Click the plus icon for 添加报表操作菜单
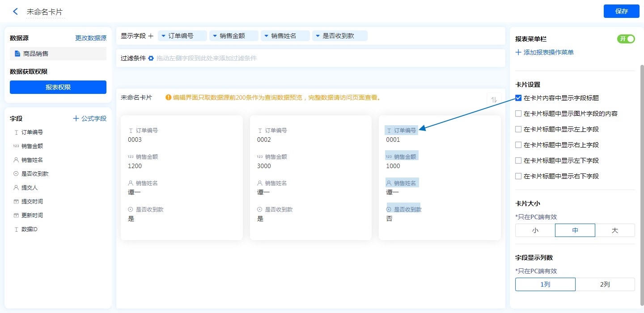The height and width of the screenshot is (313, 644). [518, 52]
